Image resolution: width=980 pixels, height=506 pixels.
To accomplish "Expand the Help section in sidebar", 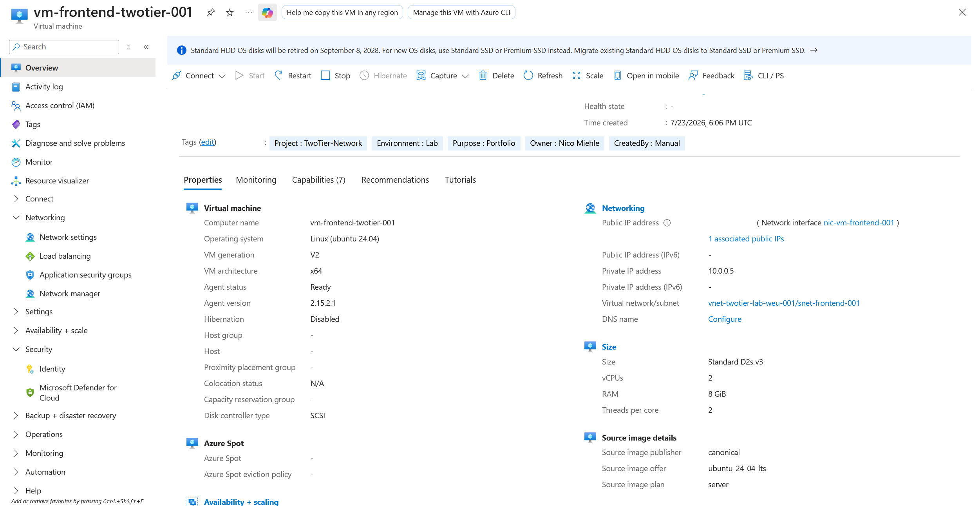I will pos(16,491).
